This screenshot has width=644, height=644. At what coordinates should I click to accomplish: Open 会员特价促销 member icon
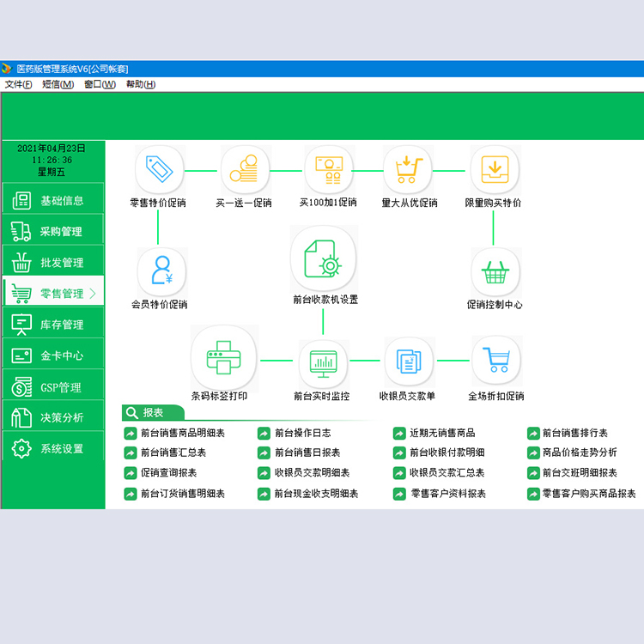[x=162, y=271]
